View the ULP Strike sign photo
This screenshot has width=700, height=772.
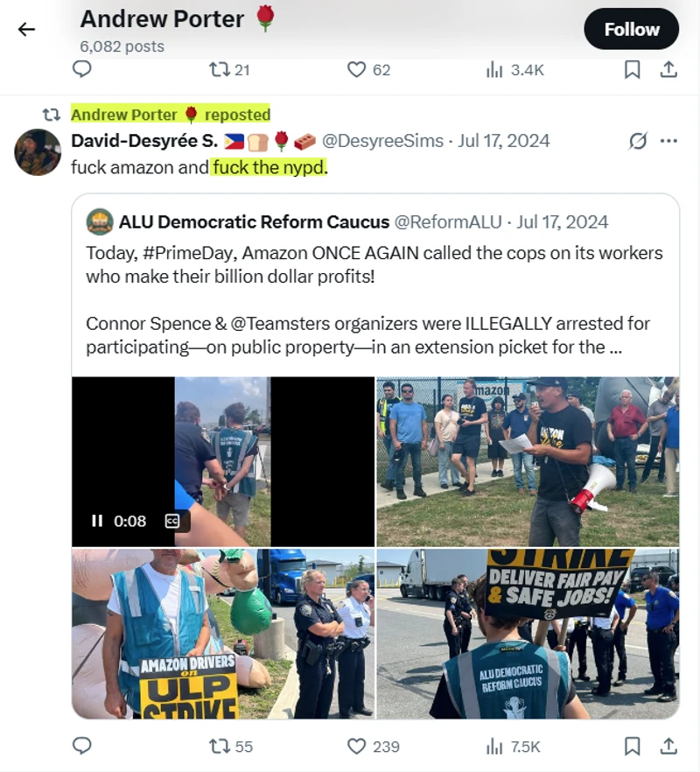point(223,634)
